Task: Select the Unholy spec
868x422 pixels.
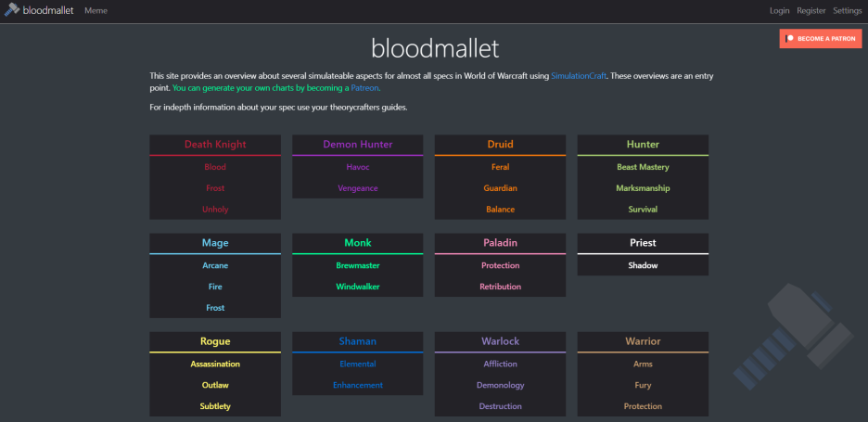Action: click(215, 210)
